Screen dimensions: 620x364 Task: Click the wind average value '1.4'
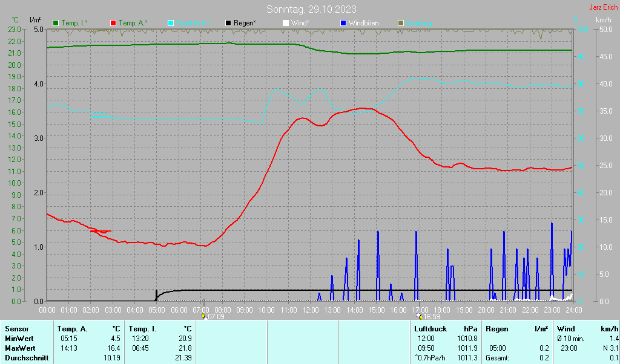(614, 339)
